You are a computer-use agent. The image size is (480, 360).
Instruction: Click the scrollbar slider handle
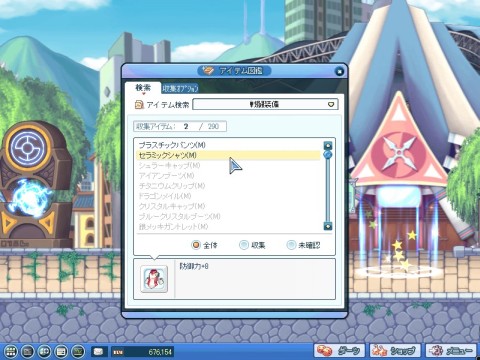click(328, 155)
